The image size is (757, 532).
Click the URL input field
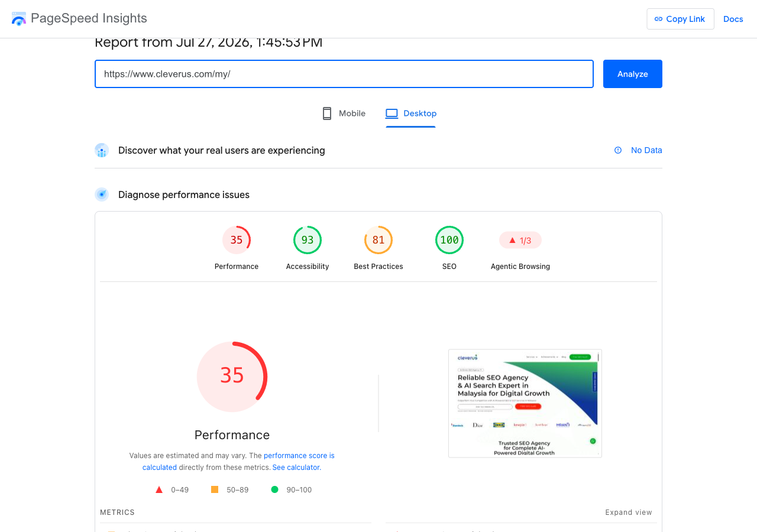pos(344,74)
